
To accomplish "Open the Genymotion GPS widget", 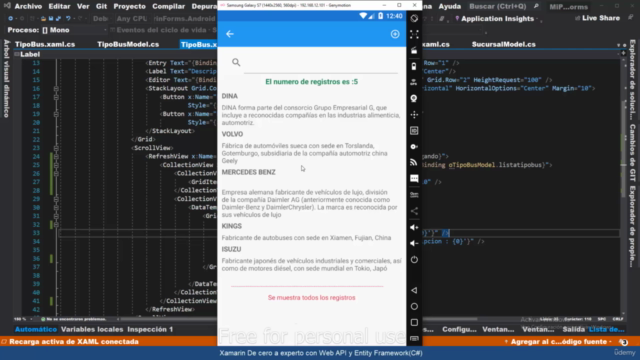I will click(414, 82).
